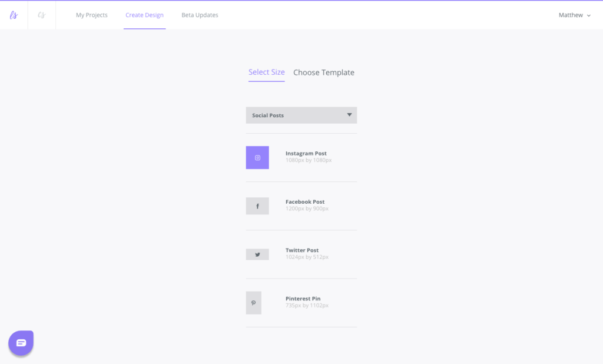Open Beta Updates page
This screenshot has height=364, width=603.
coord(200,15)
